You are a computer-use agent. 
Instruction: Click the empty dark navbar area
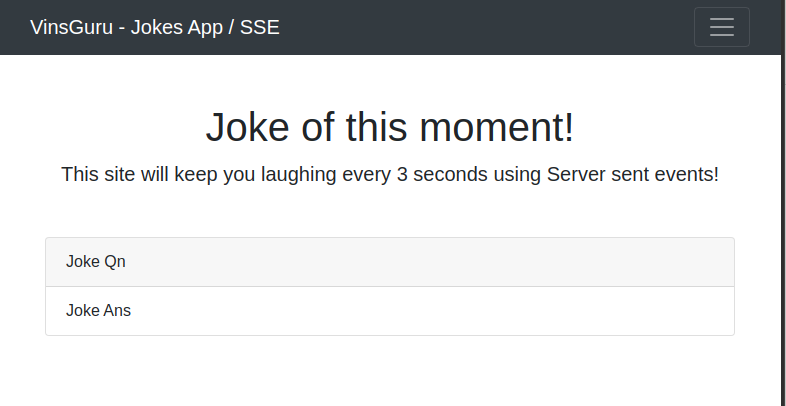tap(480, 27)
